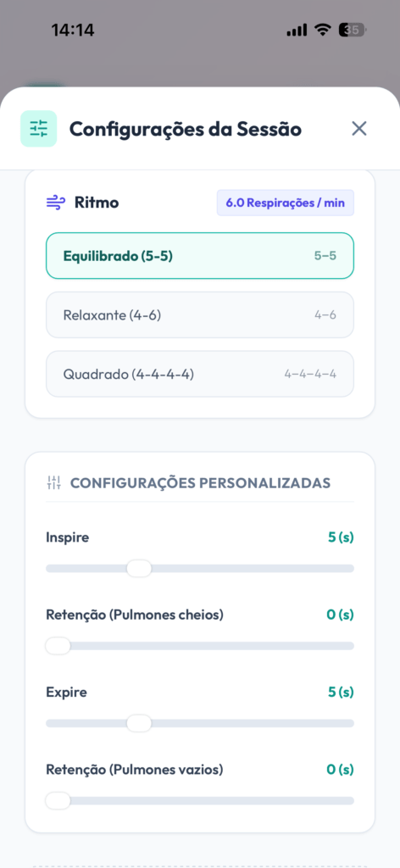Select the Relaxante (4-6) rhythm option
The image size is (400, 868).
pyautogui.click(x=200, y=315)
